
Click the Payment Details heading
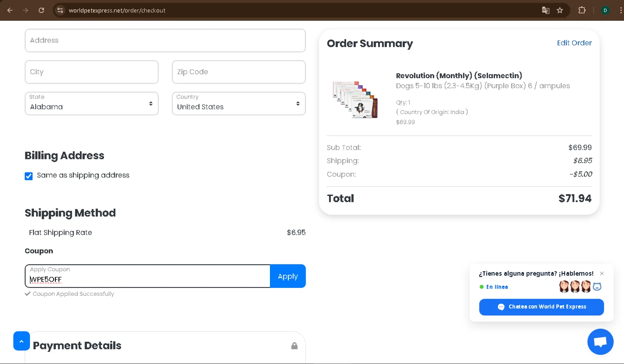point(77,346)
